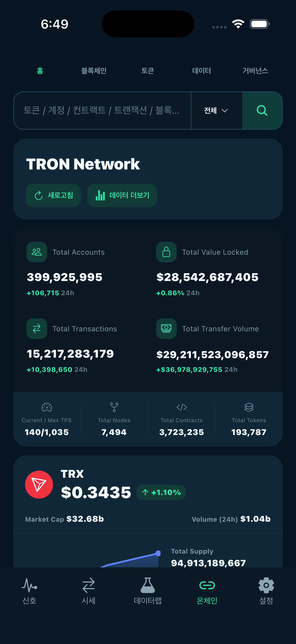The image size is (296, 644).
Task: Tap the Total Accounts people icon
Action: [x=37, y=252]
